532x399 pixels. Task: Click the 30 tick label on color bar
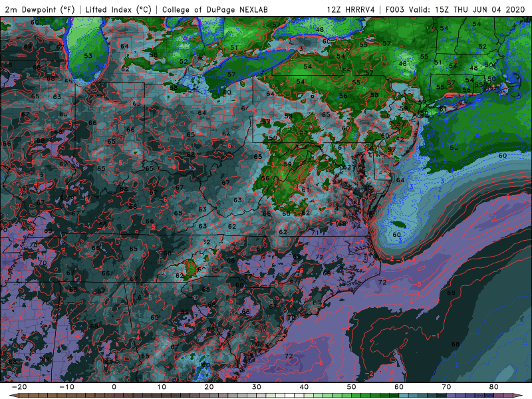tap(257, 387)
